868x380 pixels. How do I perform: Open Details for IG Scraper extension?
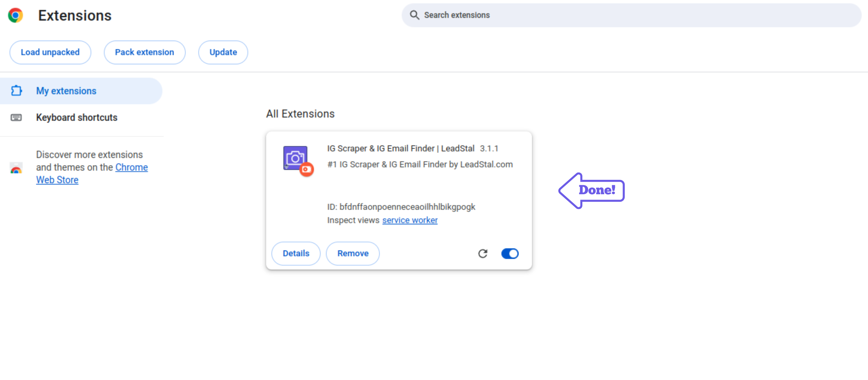(296, 253)
